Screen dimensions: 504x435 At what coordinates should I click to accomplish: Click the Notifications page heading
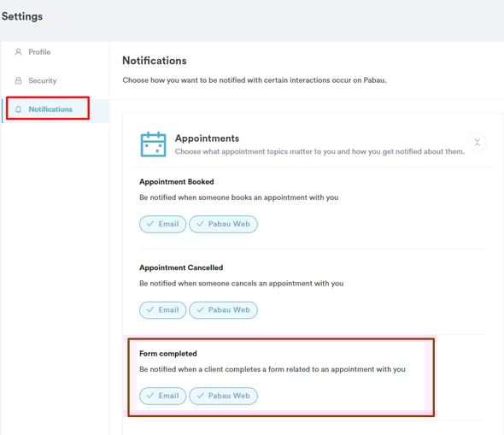(x=155, y=61)
